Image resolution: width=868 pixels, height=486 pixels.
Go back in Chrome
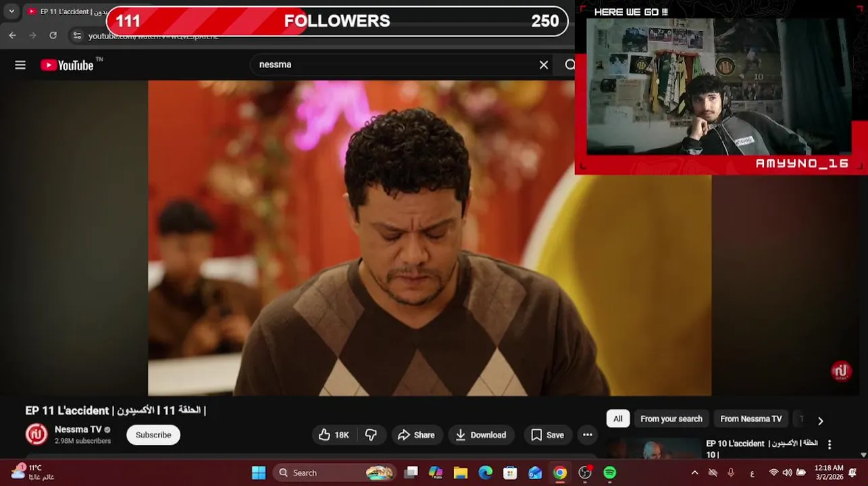coord(12,35)
